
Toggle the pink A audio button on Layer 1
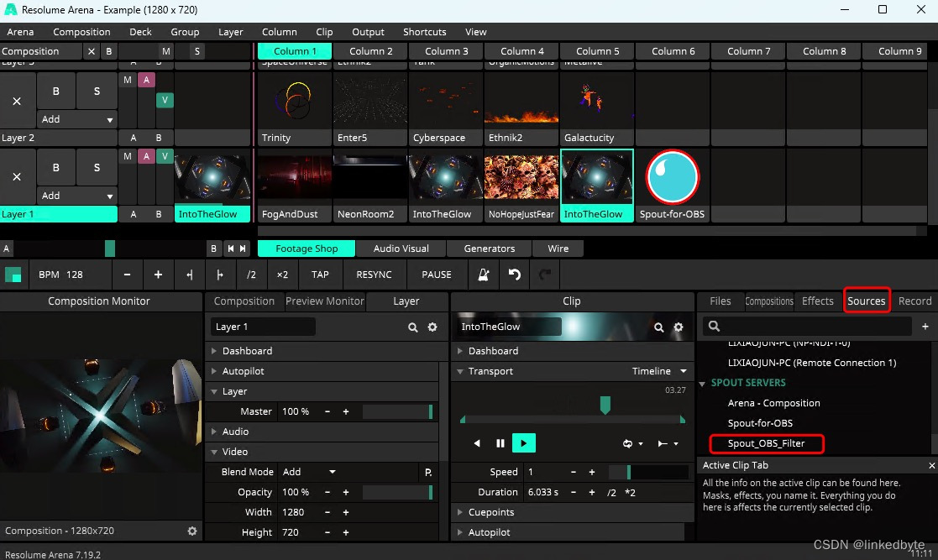click(x=146, y=156)
